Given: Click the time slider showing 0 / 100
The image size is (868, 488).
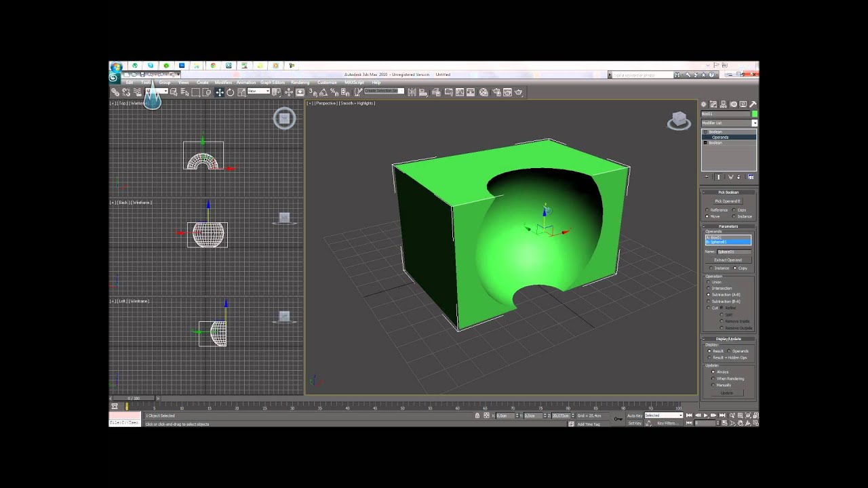Looking at the screenshot, I should pyautogui.click(x=134, y=399).
